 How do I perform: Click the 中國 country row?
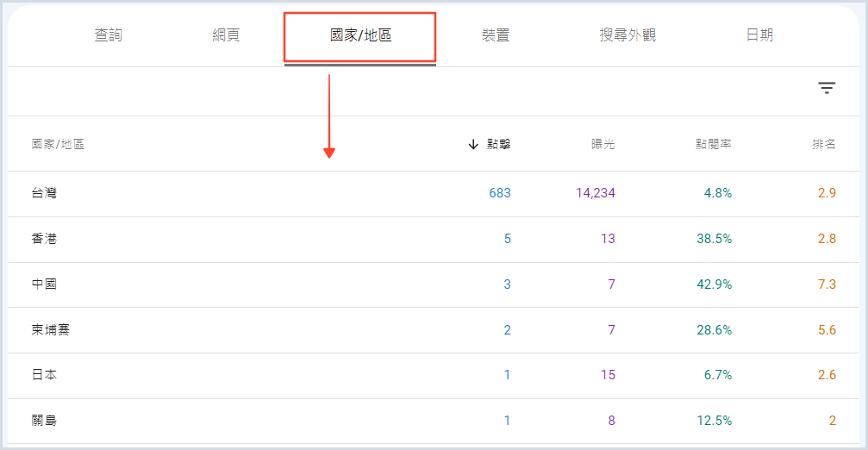pyautogui.click(x=44, y=284)
